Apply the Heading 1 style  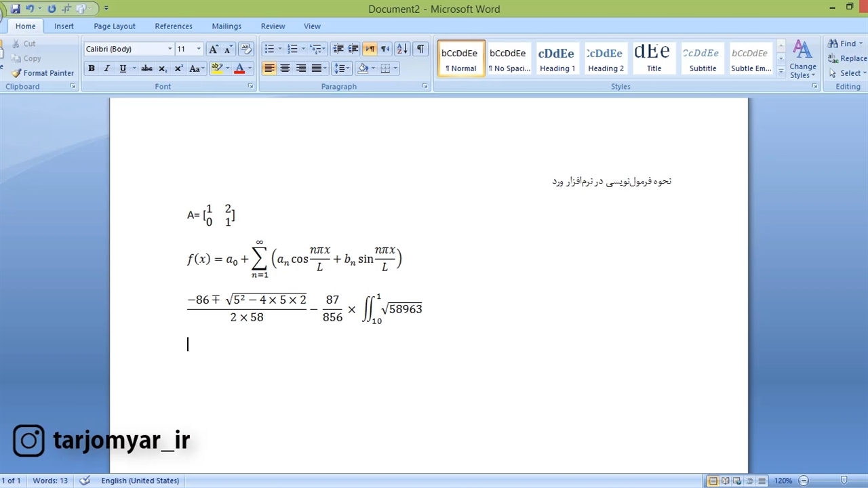pyautogui.click(x=557, y=59)
